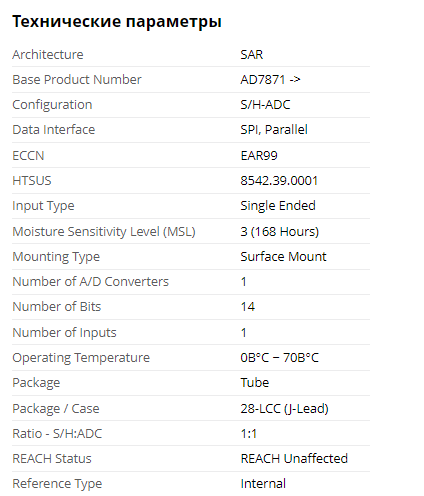
Task: Select the Moisture Sensitivity Level (MSL) label
Action: (x=104, y=232)
